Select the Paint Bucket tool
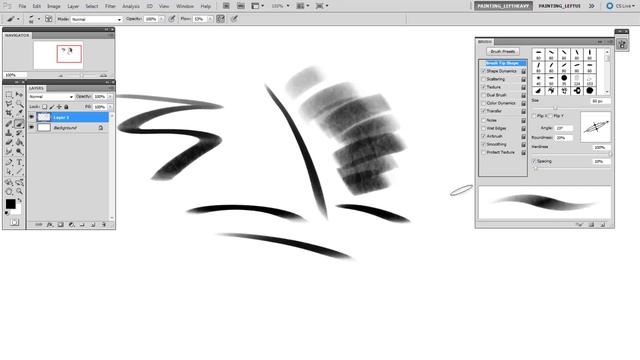 (19, 142)
